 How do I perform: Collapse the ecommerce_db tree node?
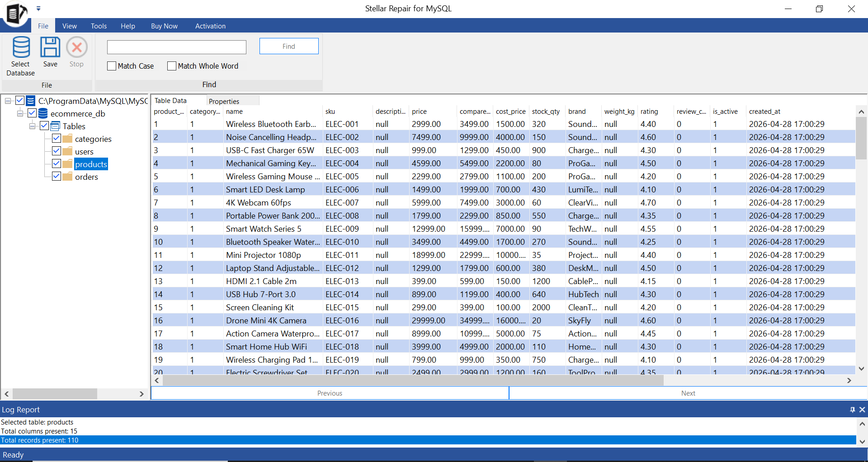(20, 113)
